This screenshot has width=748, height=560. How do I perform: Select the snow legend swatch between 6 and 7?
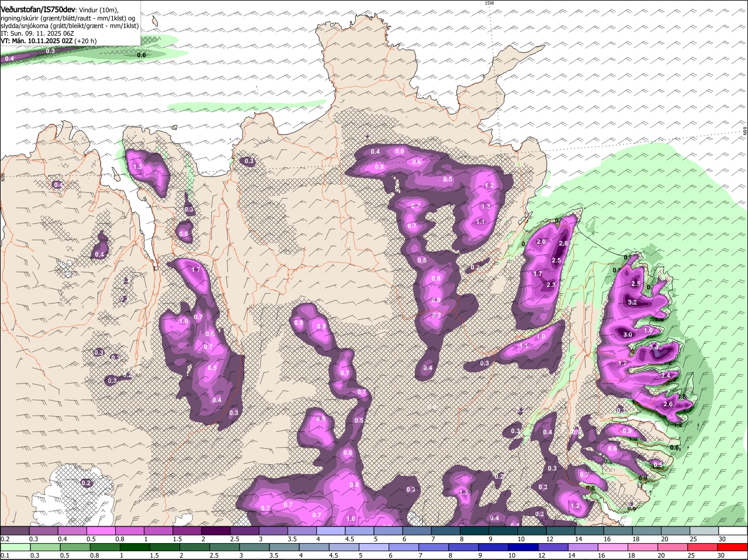(417, 531)
